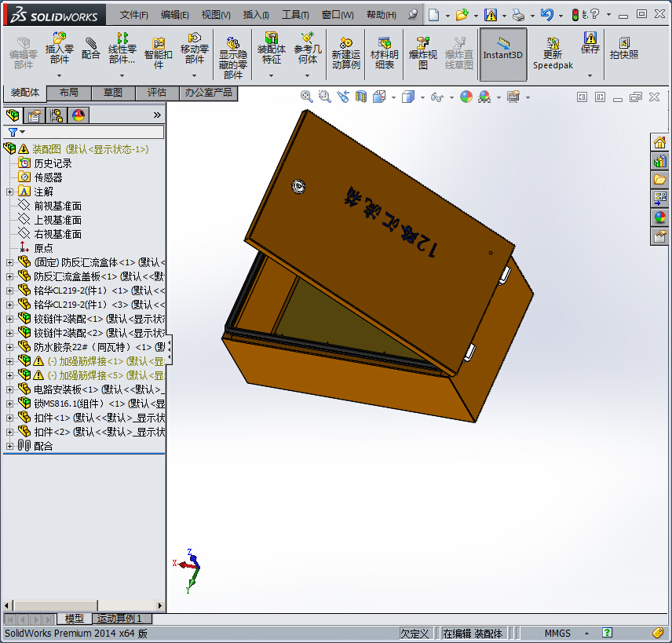Image resolution: width=672 pixels, height=643 pixels.
Task: Open the 插入(I) Insert menu
Action: [256, 15]
